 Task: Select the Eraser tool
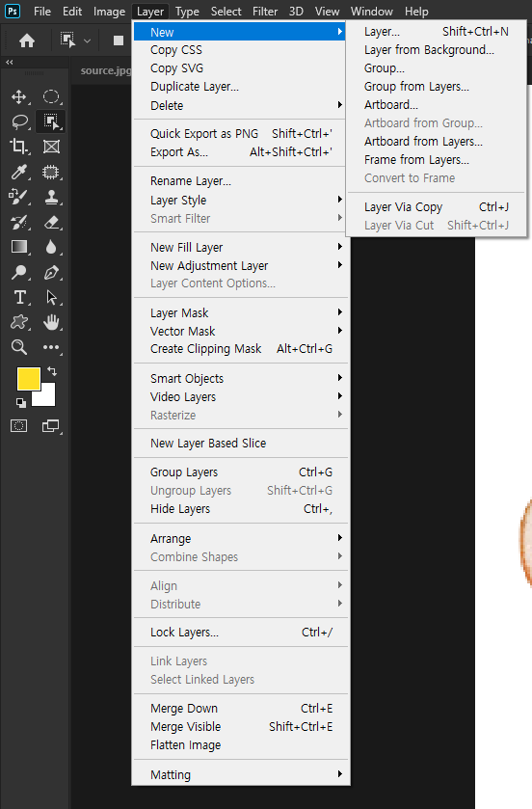point(50,222)
